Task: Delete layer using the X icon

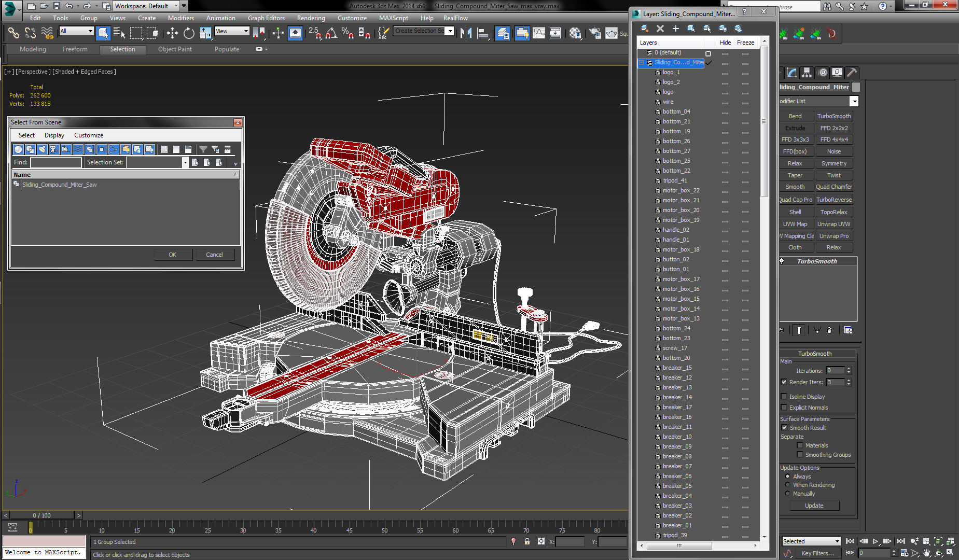Action: (660, 29)
